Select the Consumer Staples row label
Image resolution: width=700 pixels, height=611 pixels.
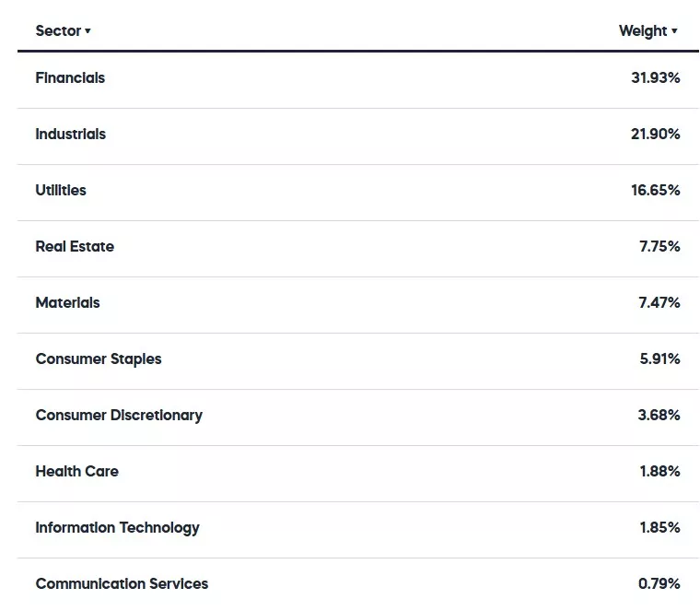[99, 358]
